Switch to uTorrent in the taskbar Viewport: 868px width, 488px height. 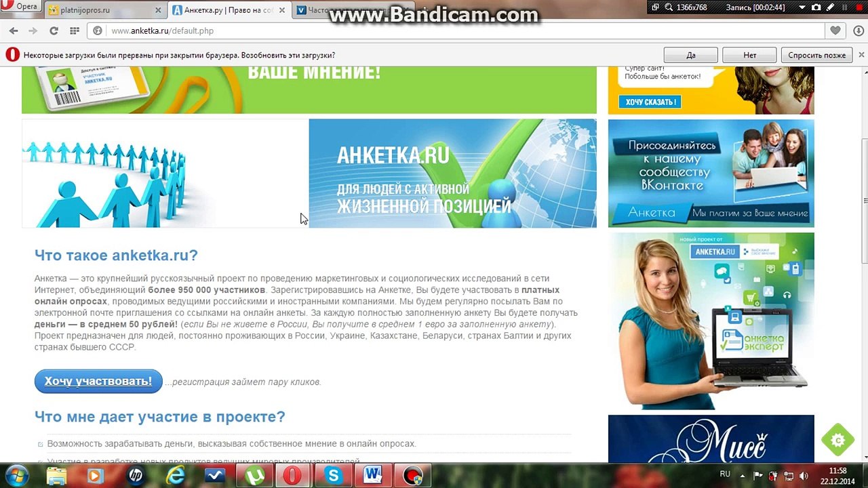pyautogui.click(x=254, y=476)
